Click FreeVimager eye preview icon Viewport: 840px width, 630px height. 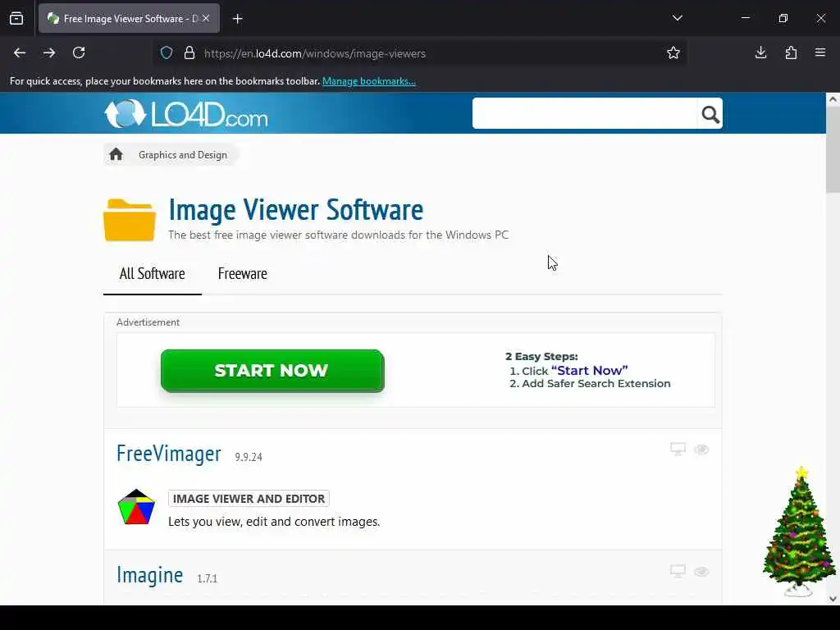(x=701, y=450)
